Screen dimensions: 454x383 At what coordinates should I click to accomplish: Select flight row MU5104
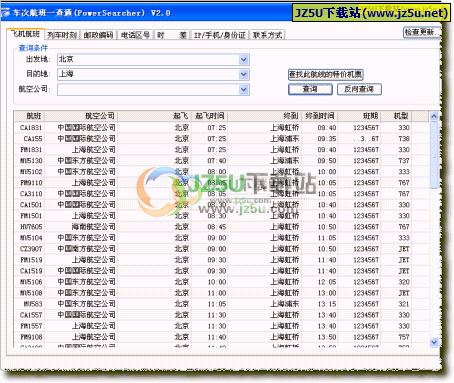coord(221,238)
